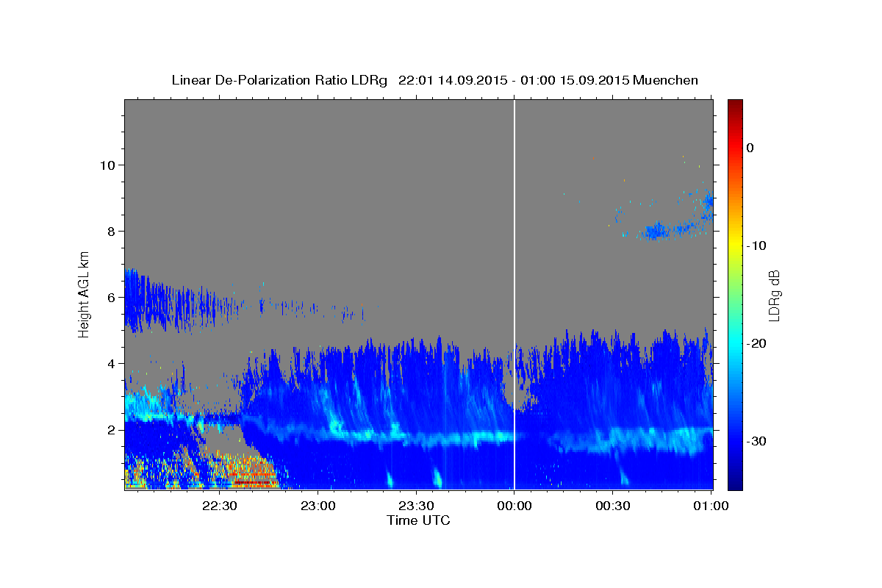
Task: Click the 23:00 time tick label
Action: tap(318, 506)
